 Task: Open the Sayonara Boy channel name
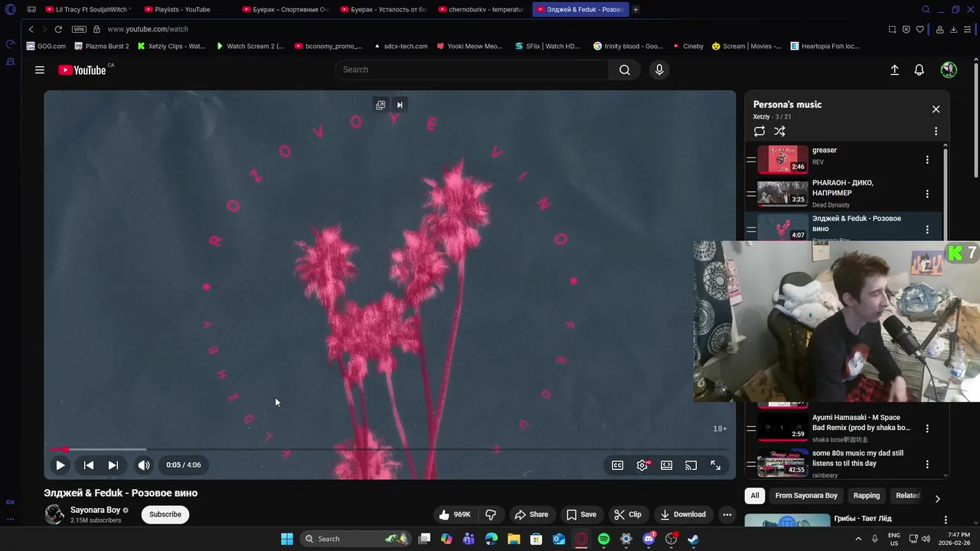[x=95, y=510]
